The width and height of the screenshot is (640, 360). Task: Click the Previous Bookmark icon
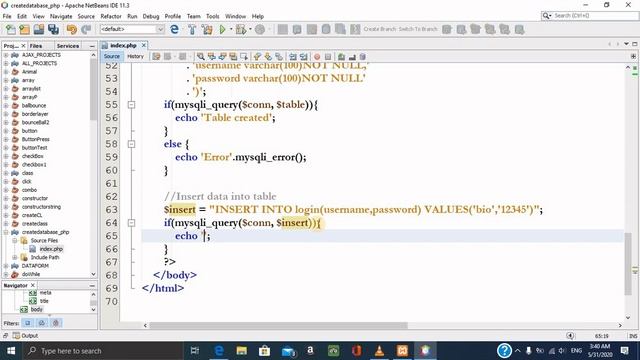click(257, 57)
